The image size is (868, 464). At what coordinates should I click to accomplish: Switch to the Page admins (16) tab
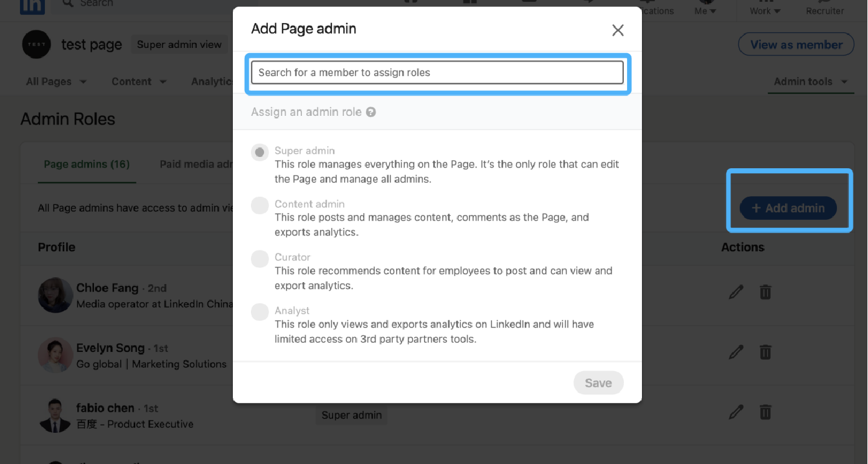87,164
